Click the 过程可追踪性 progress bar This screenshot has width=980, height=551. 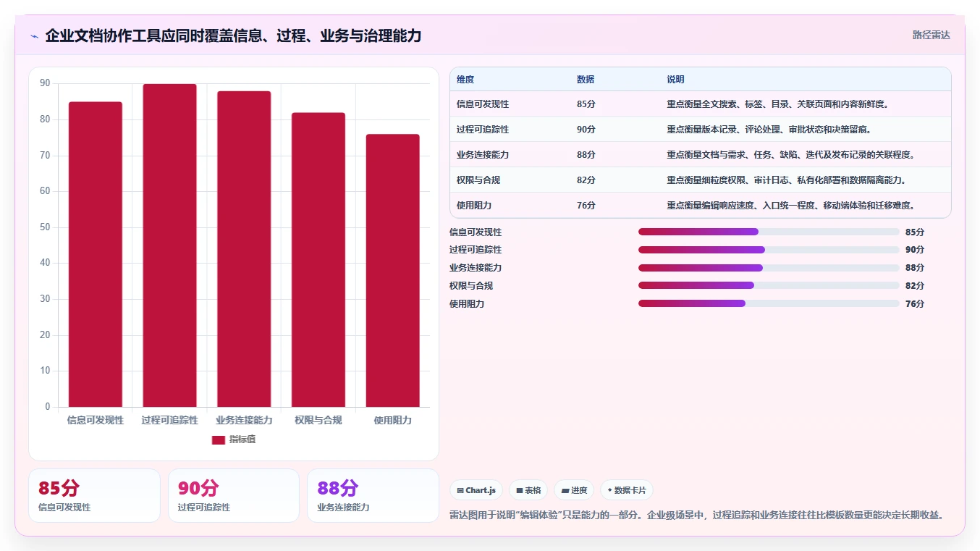[769, 250]
